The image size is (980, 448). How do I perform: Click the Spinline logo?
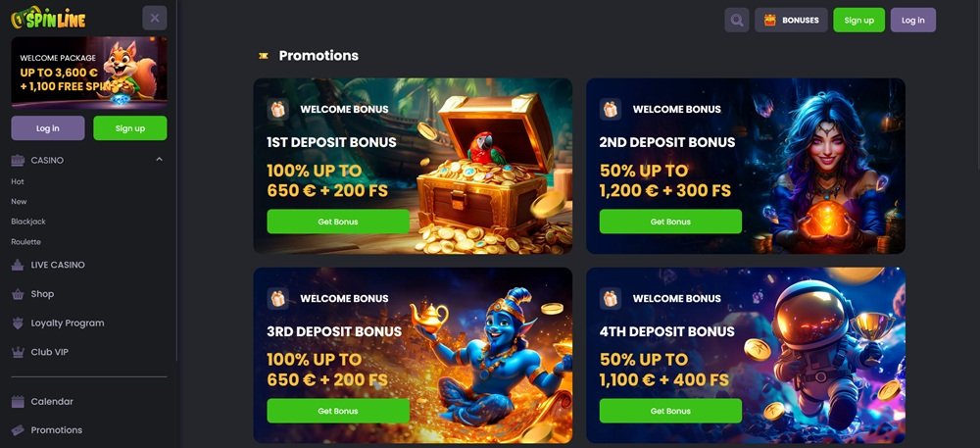click(48, 18)
